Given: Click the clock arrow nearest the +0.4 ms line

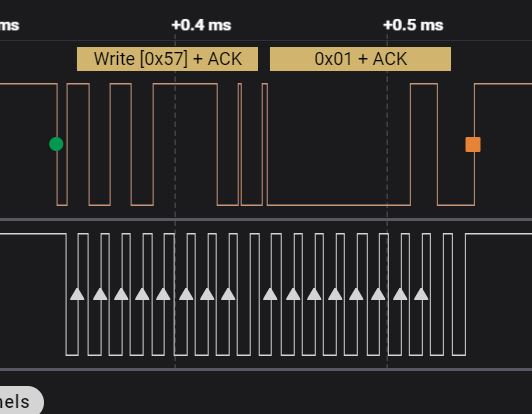Looking at the screenshot, I should click(186, 294).
